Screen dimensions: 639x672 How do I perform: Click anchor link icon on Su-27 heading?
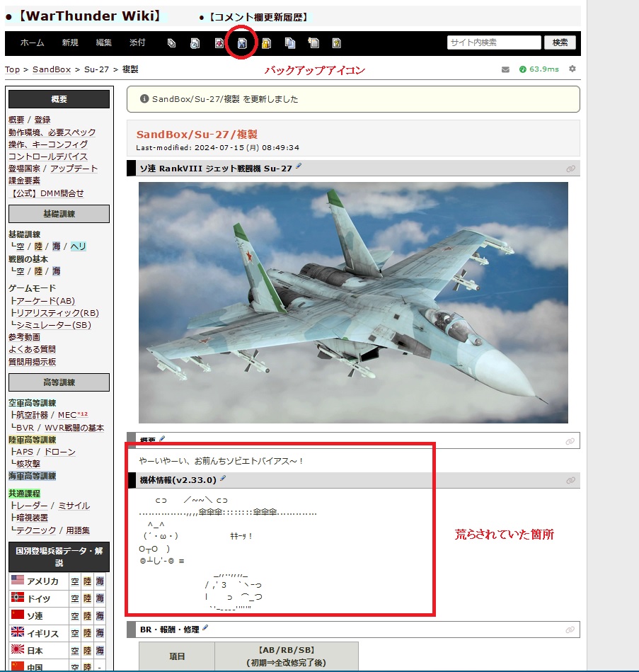tap(570, 169)
